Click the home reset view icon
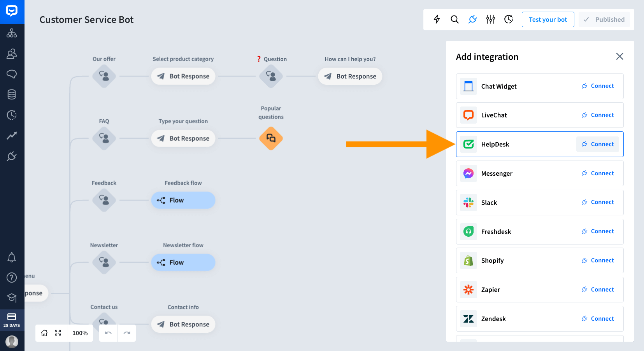This screenshot has width=644, height=351. (x=44, y=333)
